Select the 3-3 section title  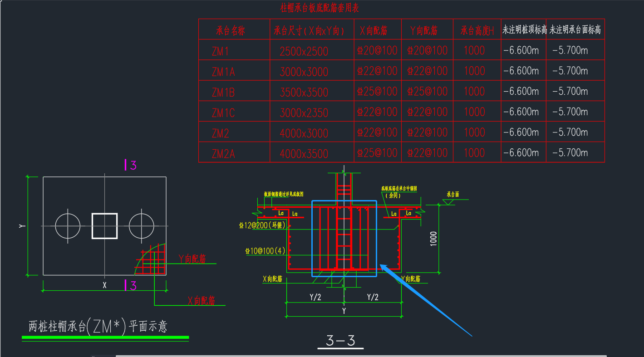coord(340,341)
